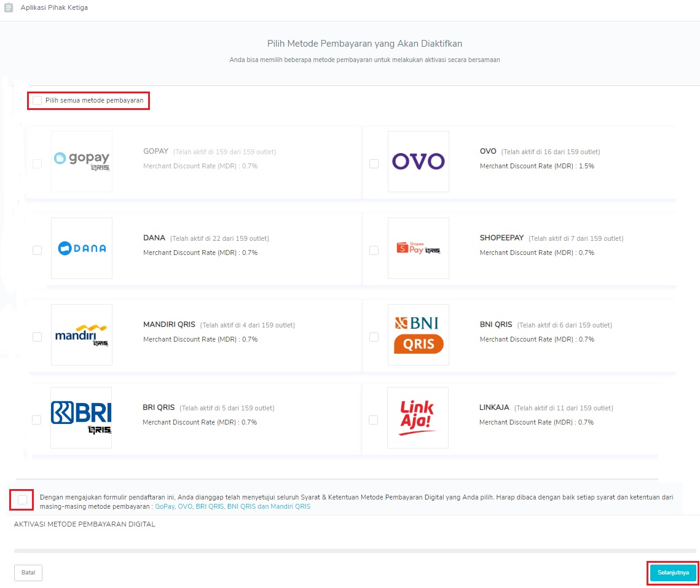Click the BRI QRIS name label
The image size is (700, 588).
pyautogui.click(x=159, y=407)
